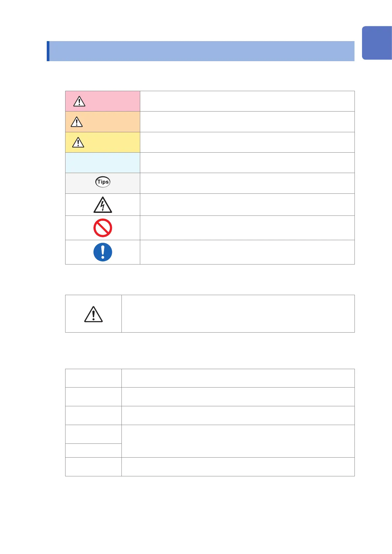Click the description cell beside the light blue cell
This screenshot has height=554, width=392.
pos(247,163)
